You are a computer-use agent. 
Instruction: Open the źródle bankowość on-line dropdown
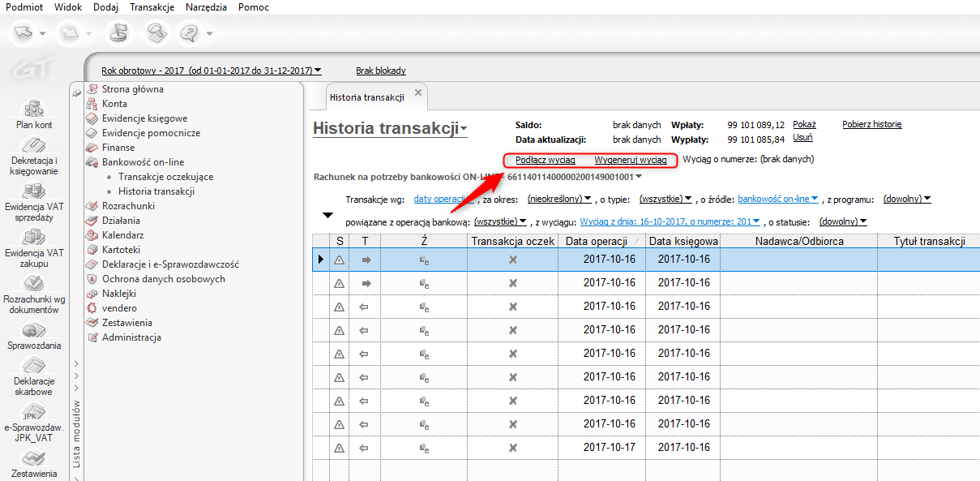pyautogui.click(x=778, y=199)
